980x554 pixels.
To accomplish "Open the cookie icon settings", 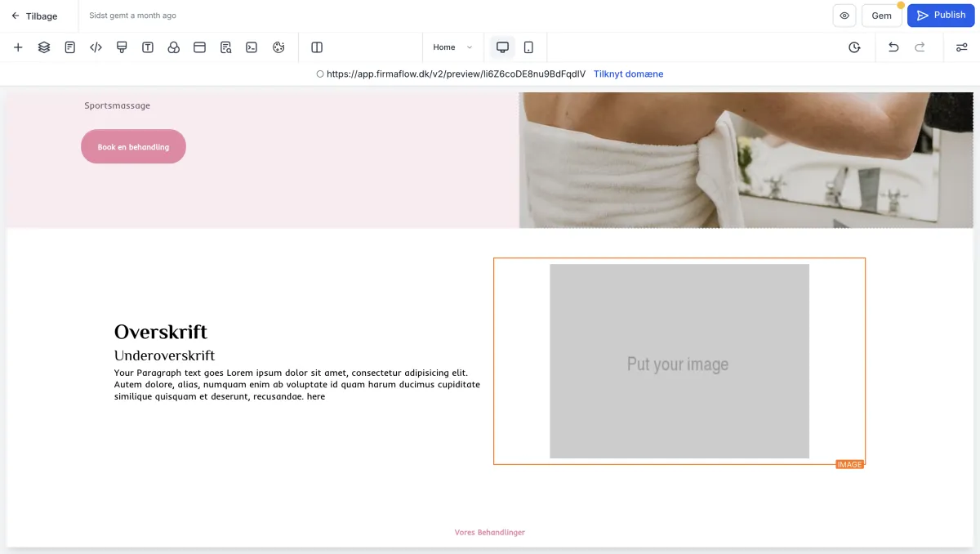I will click(x=278, y=47).
